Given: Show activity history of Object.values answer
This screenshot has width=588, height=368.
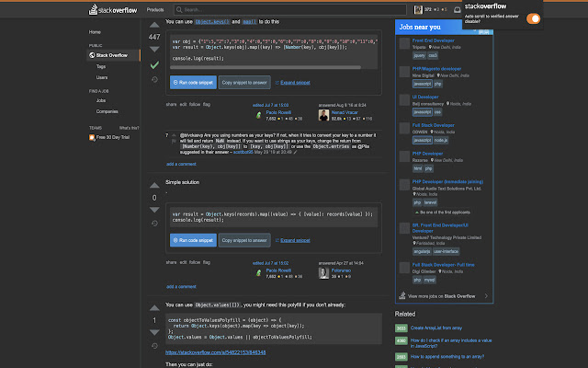Looking at the screenshot, I should [x=154, y=346].
